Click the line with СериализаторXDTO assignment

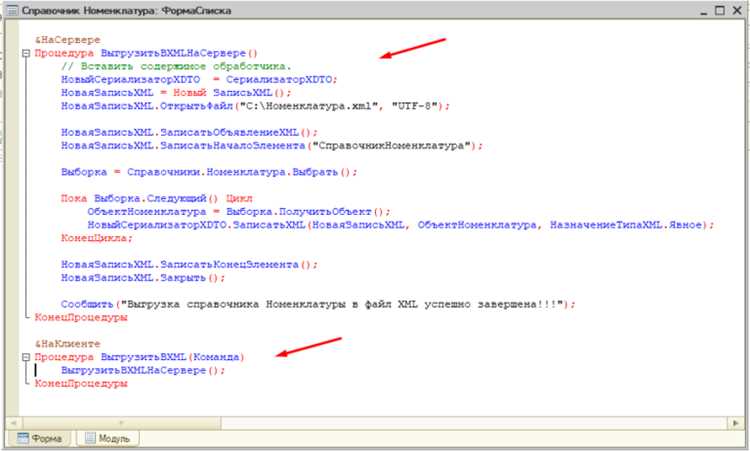[x=199, y=80]
